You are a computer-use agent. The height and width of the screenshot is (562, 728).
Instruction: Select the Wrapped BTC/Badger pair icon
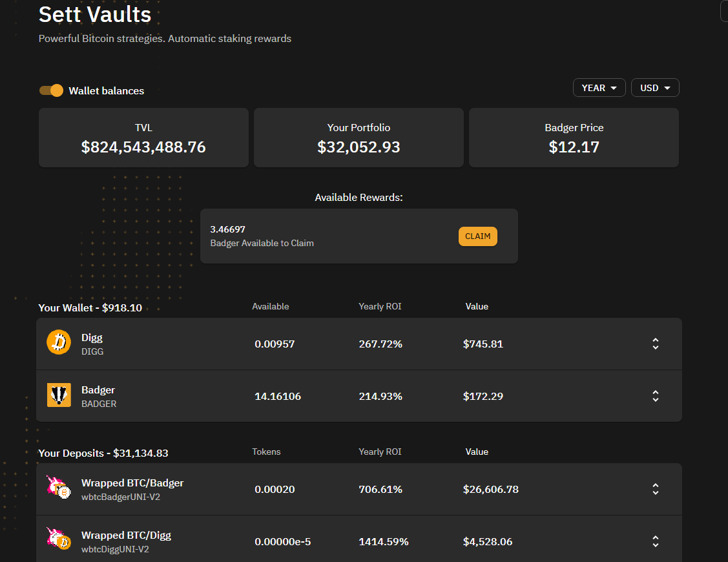(x=59, y=487)
